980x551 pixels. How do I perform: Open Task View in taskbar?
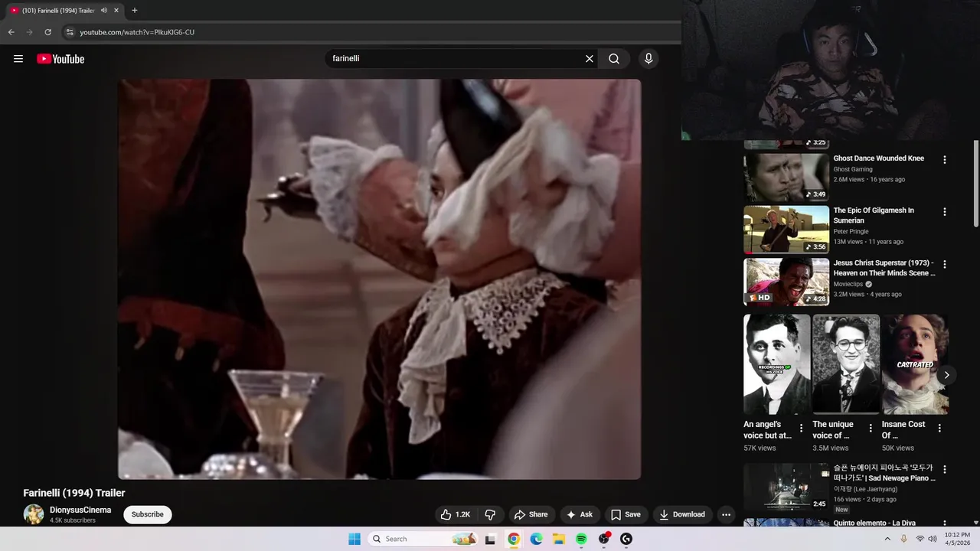[490, 539]
